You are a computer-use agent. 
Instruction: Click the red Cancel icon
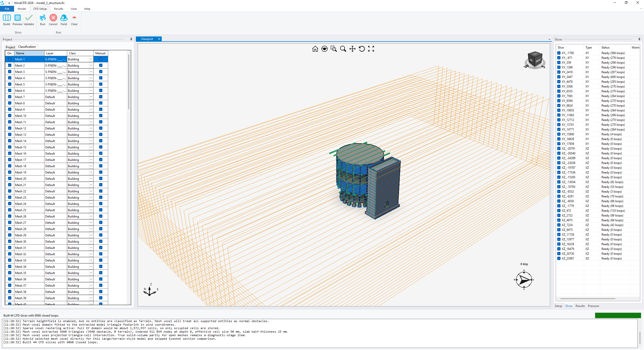tap(53, 18)
